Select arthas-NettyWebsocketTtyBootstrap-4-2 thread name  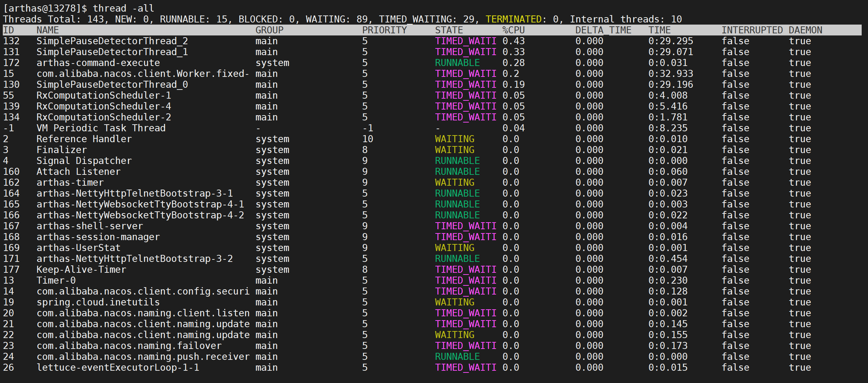click(140, 215)
